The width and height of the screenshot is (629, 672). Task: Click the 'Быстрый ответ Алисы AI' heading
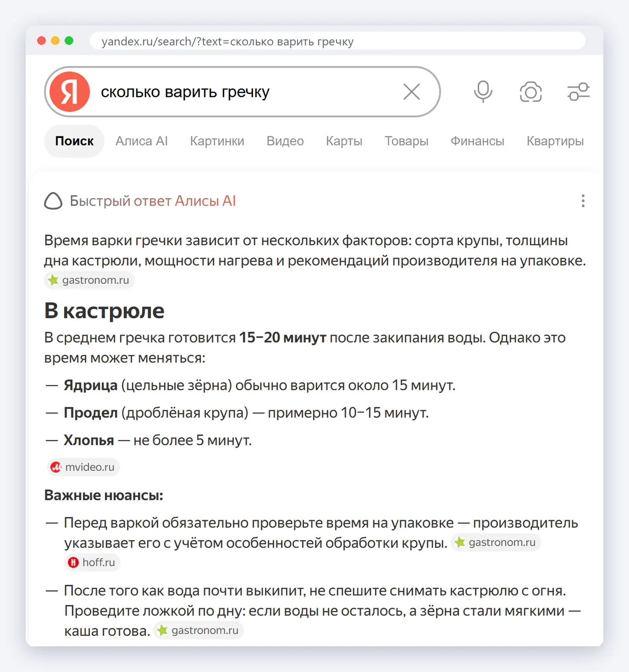pyautogui.click(x=153, y=201)
